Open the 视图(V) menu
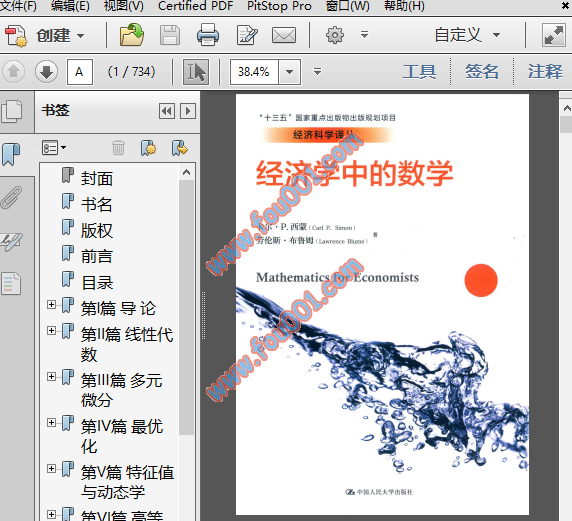This screenshot has height=521, width=572. (124, 6)
